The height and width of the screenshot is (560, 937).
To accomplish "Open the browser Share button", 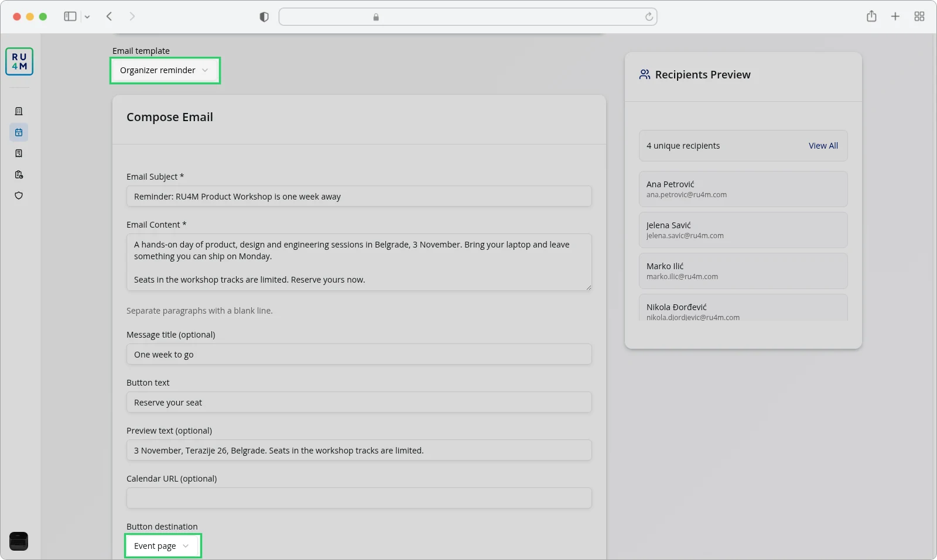I will tap(871, 16).
